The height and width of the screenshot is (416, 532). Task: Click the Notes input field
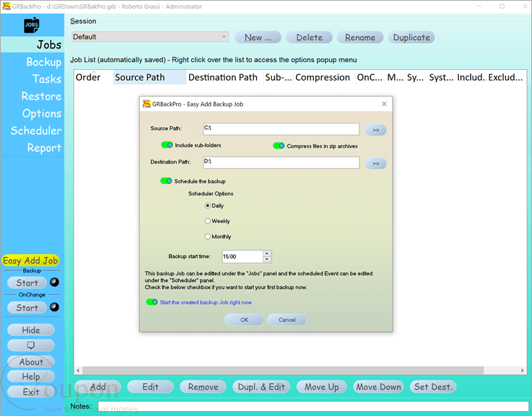tap(313, 406)
